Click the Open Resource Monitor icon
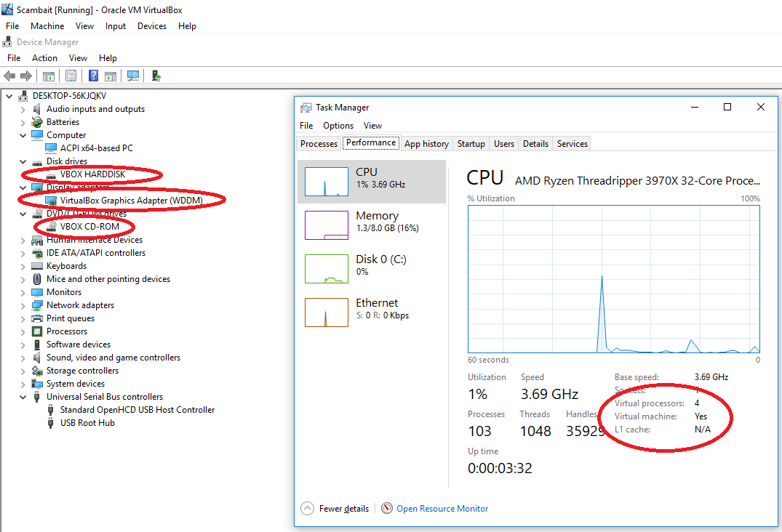The height and width of the screenshot is (532, 782). [386, 508]
